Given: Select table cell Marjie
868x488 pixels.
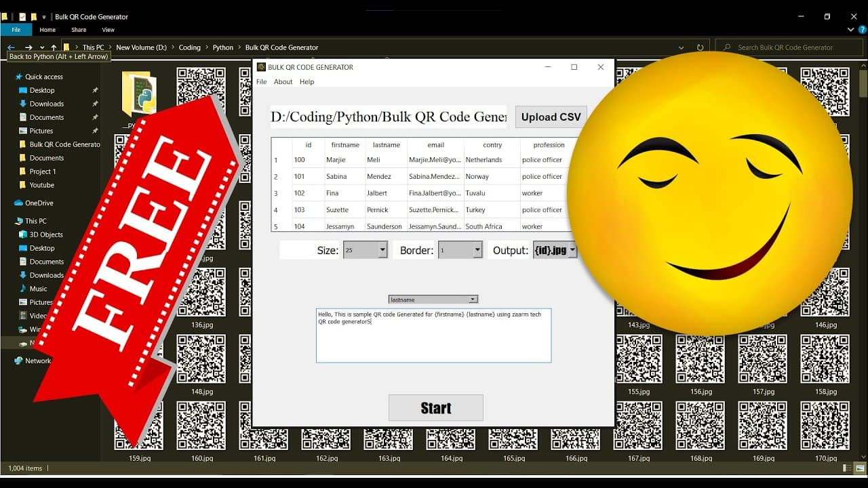Looking at the screenshot, I should 345,160.
